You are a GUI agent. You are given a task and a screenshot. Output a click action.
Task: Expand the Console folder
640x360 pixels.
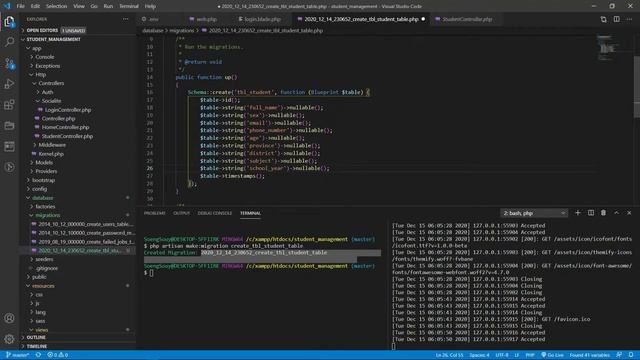[44, 57]
